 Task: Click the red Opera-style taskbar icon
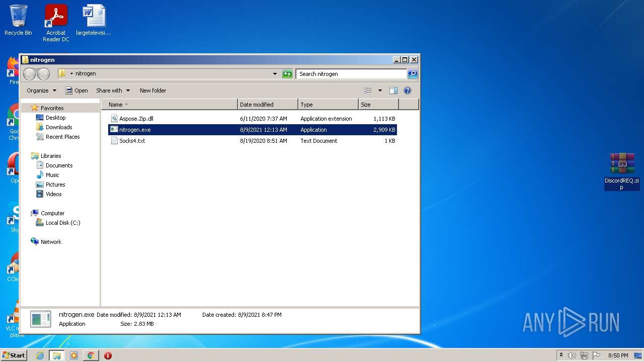tap(108, 355)
